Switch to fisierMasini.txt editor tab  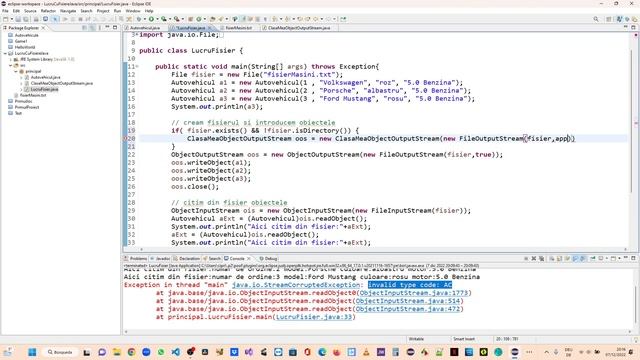pos(238,28)
